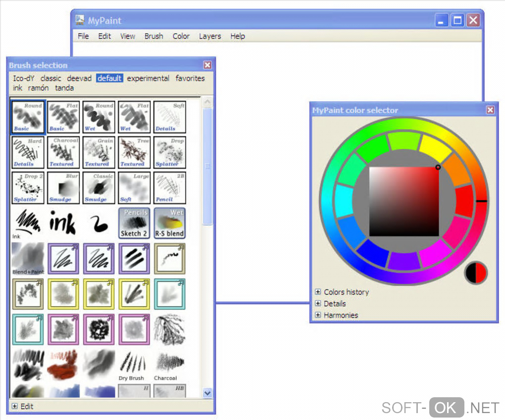The width and height of the screenshot is (505, 420).
Task: Select the default brush group
Action: (109, 78)
